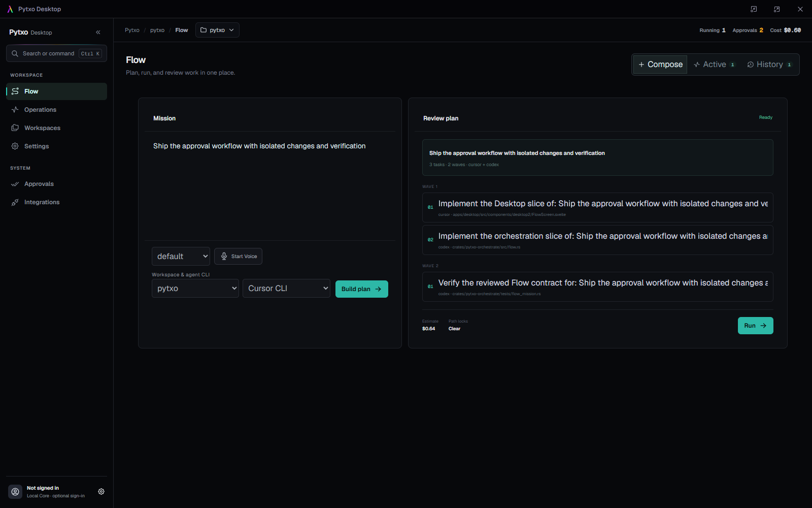Click the WAVE 1 heading
This screenshot has width=812, height=508.
[430, 186]
